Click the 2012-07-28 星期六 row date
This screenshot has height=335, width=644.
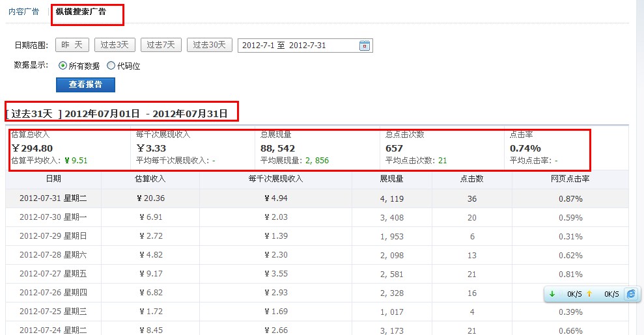coord(53,255)
